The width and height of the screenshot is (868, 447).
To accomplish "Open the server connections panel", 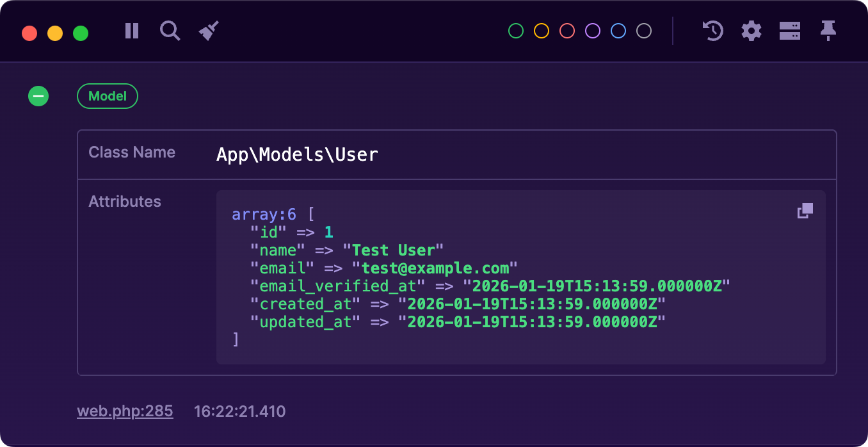I will coord(789,31).
